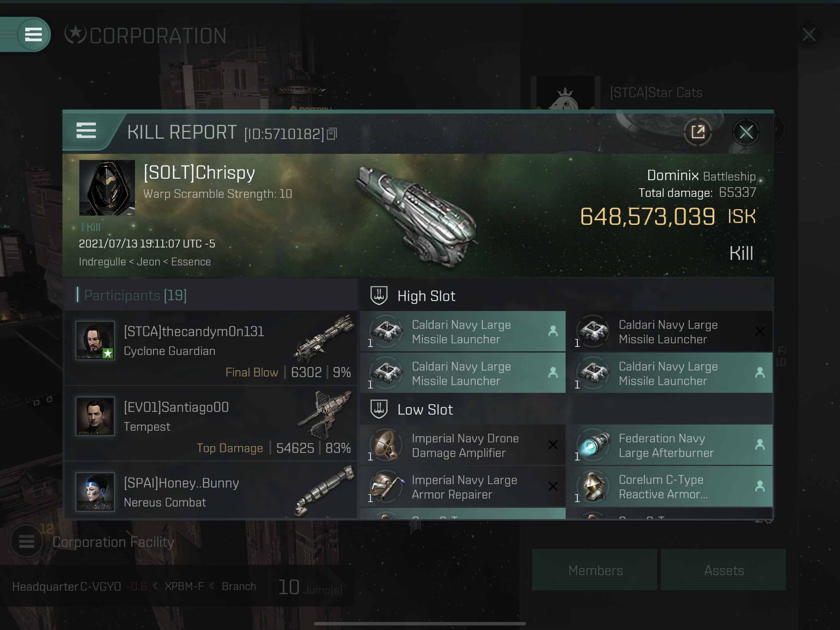The image size is (840, 630).
Task: Close the kill report window
Action: coord(746,132)
